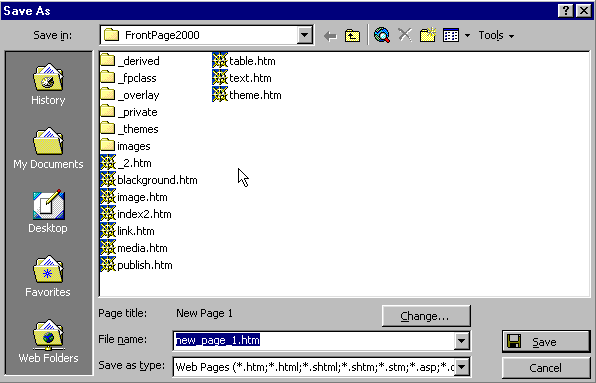The height and width of the screenshot is (383, 596).
Task: Expand the Save in folder dropdown
Action: click(305, 35)
